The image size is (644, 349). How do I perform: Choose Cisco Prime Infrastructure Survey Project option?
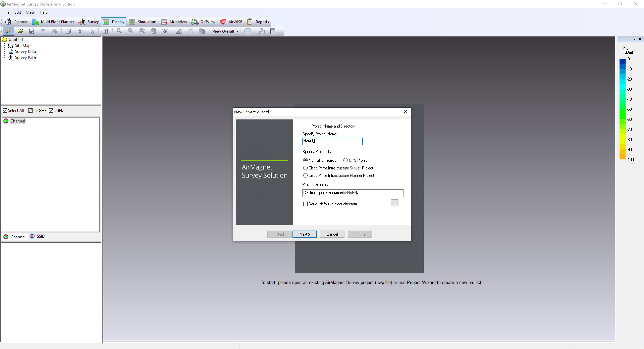point(305,168)
